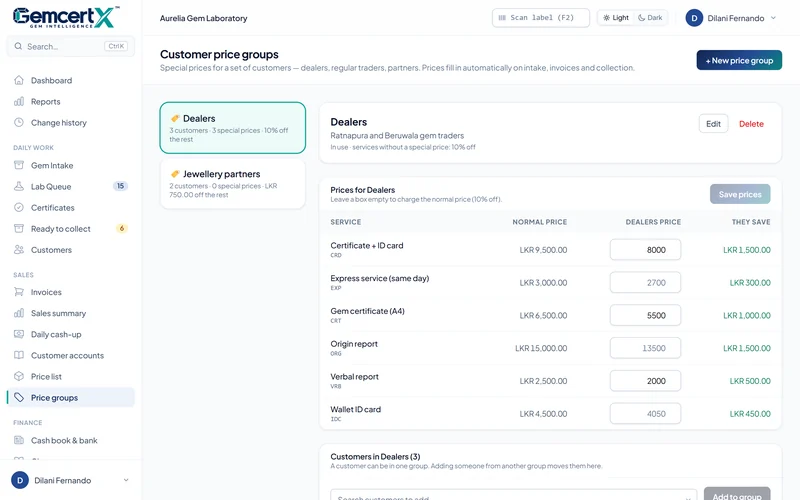
Task: Open the Dilani Fernando menu in header
Action: [731, 18]
